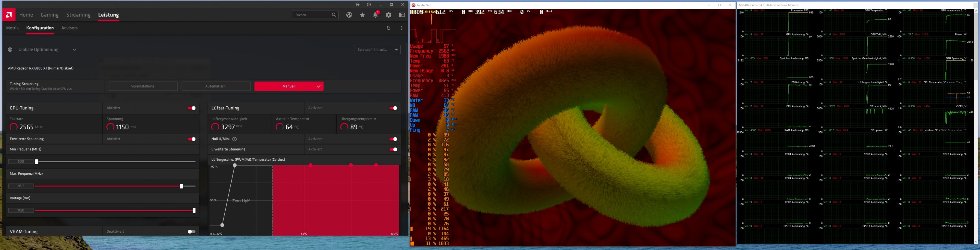Click AMD Radeon RX 6800 XT device label
Viewport: 980px width, 250px height.
point(41,68)
